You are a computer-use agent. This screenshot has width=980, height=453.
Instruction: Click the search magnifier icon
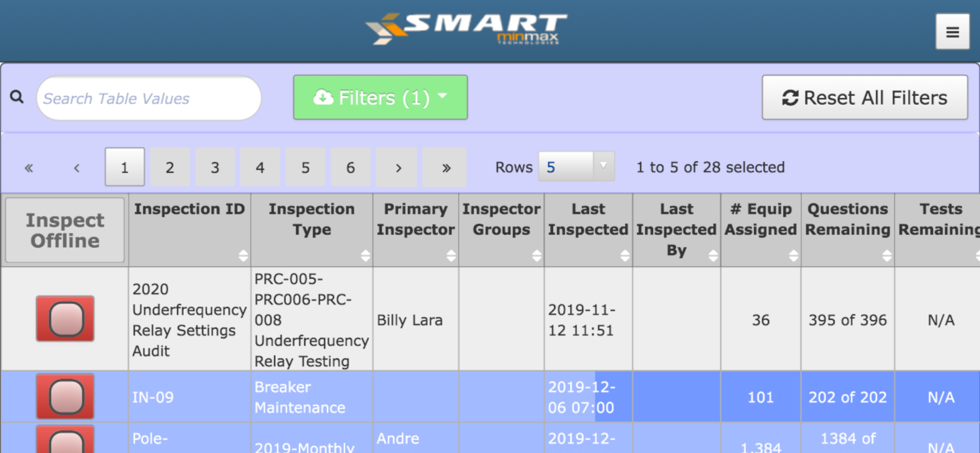(17, 97)
